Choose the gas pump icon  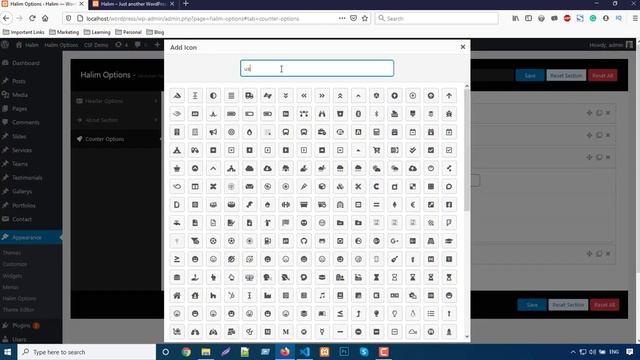268,241
